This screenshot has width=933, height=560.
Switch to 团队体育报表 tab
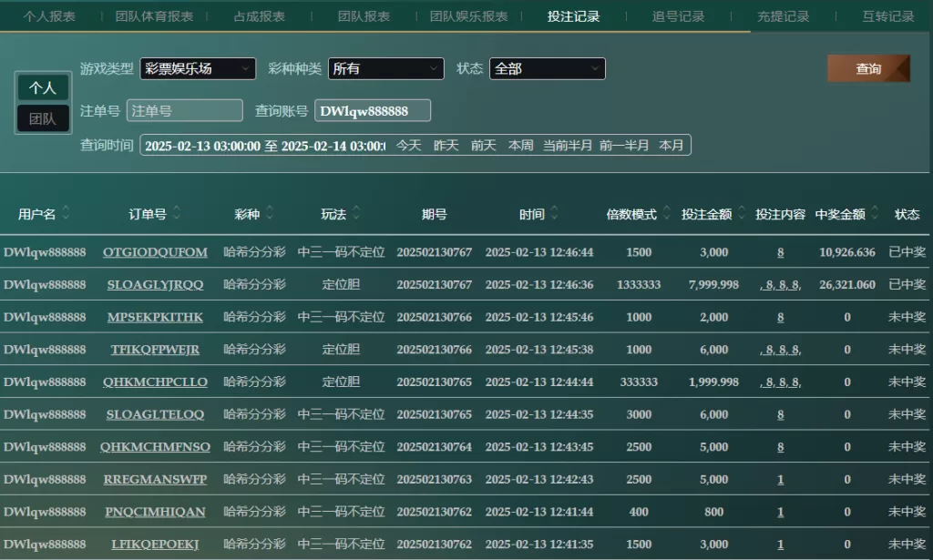coord(154,16)
